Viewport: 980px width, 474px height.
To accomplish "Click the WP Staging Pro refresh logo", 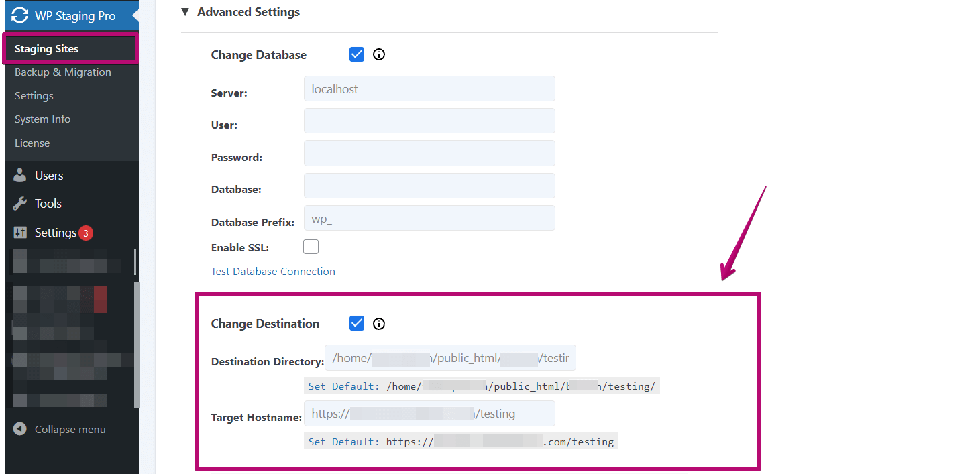I will tap(19, 15).
